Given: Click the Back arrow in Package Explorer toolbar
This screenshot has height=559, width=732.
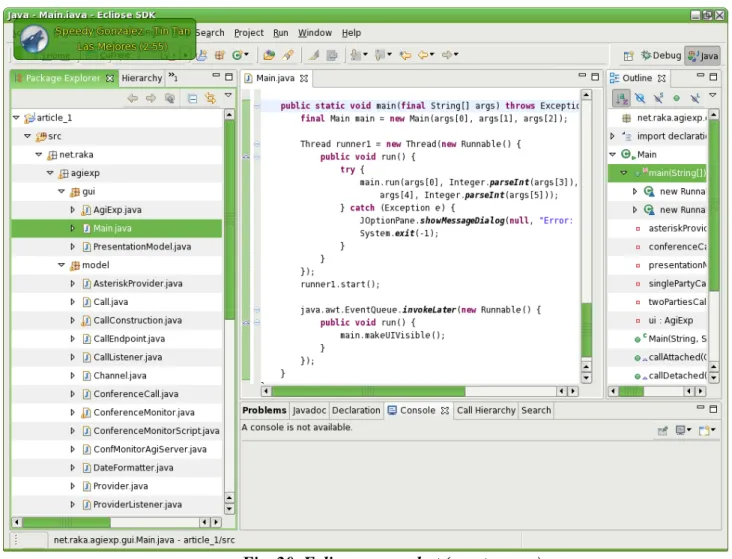Looking at the screenshot, I should point(133,98).
